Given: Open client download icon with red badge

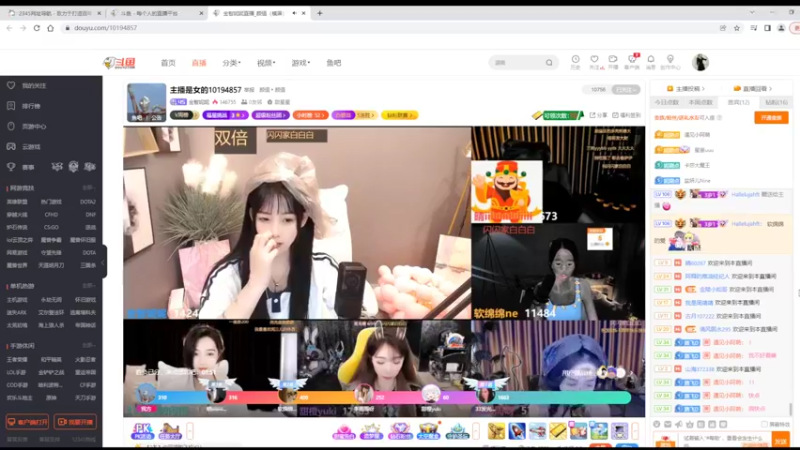Looking at the screenshot, I should [x=632, y=59].
